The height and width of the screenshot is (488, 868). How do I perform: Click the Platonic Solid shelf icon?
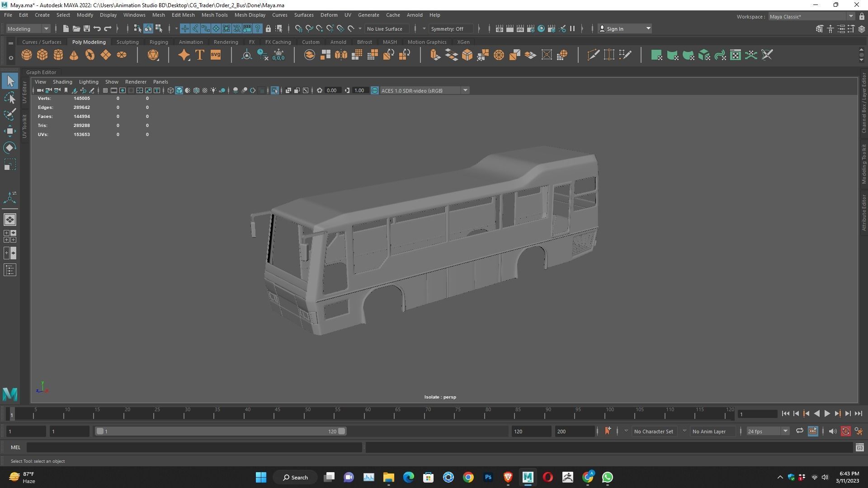pyautogui.click(x=153, y=55)
